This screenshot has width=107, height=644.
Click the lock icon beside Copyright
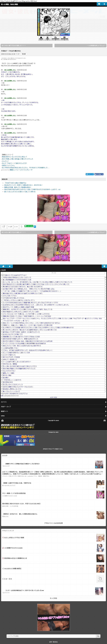click(2, 421)
